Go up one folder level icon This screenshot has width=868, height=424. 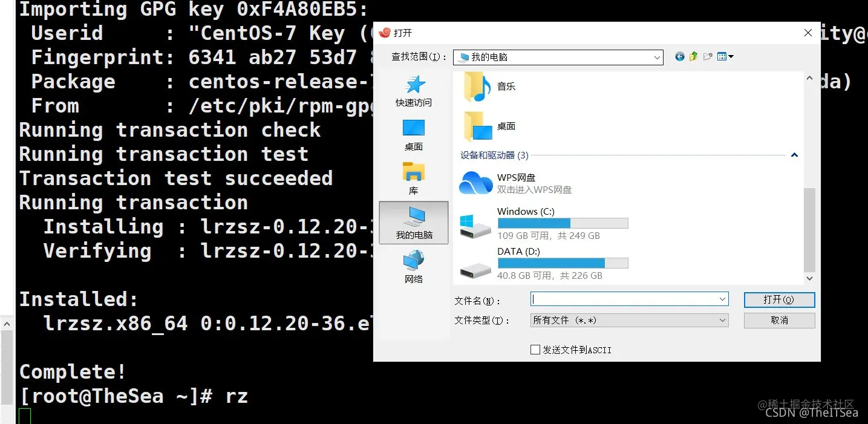pos(694,57)
